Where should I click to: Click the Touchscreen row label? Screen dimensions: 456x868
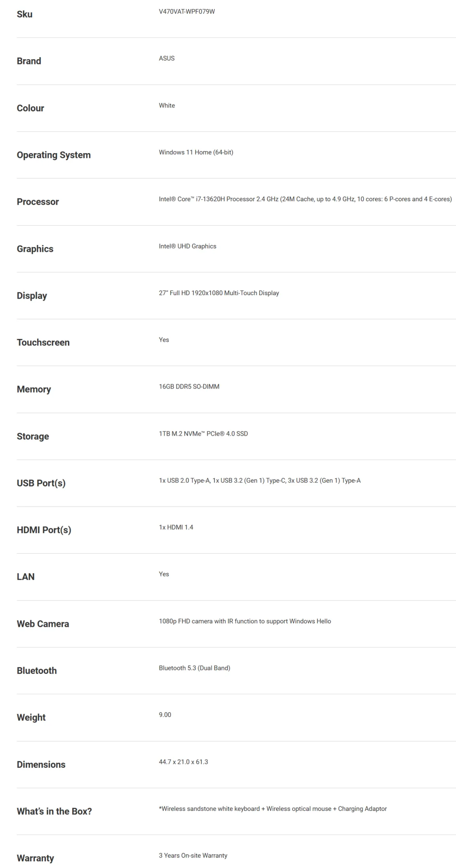43,342
